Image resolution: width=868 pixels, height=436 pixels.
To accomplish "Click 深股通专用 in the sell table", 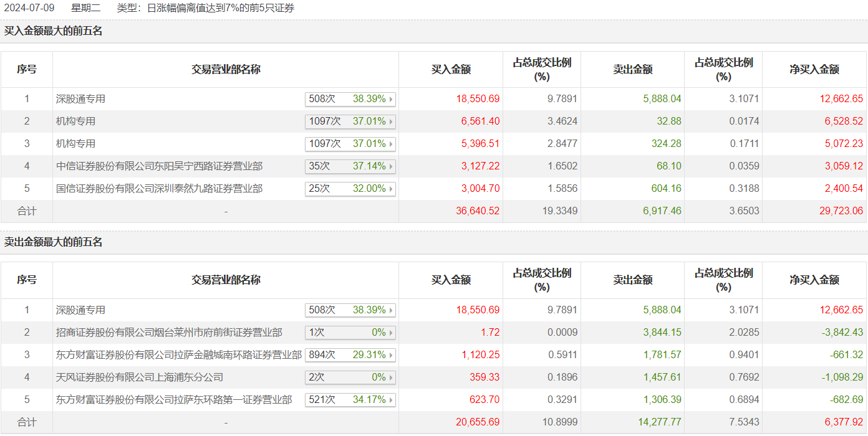I will (80, 310).
